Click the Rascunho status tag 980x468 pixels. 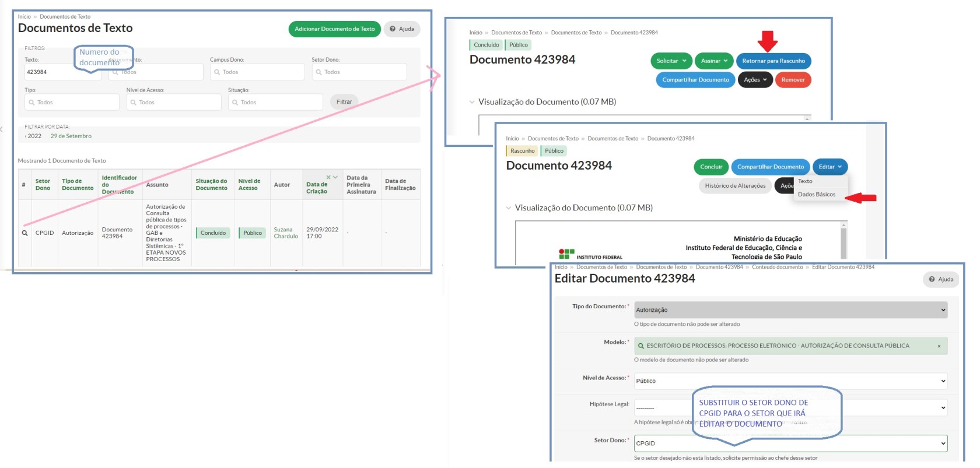click(522, 151)
